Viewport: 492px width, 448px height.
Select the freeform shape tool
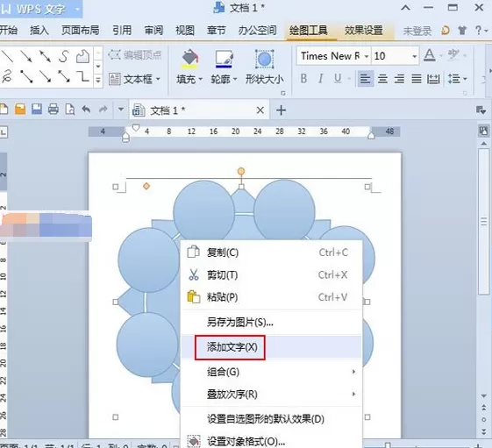82,56
